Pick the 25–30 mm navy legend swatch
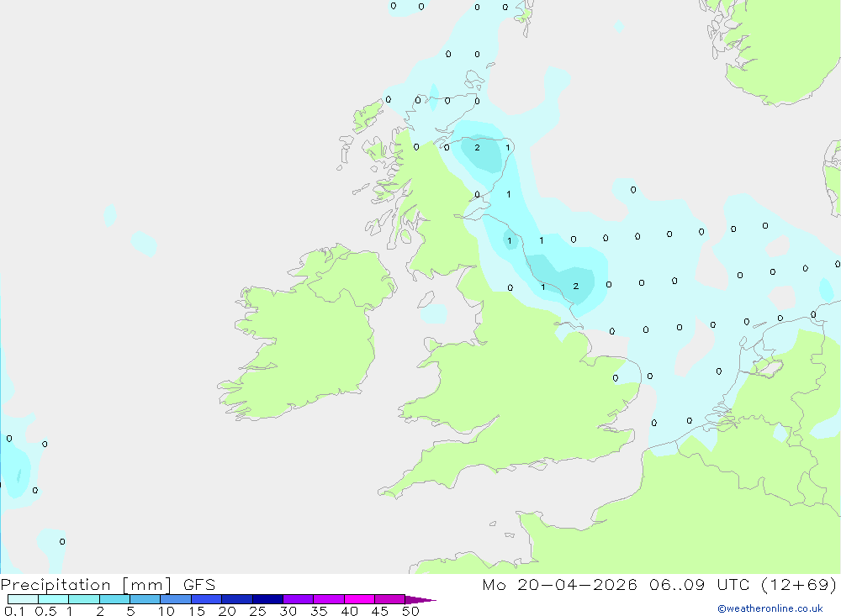 267,599
